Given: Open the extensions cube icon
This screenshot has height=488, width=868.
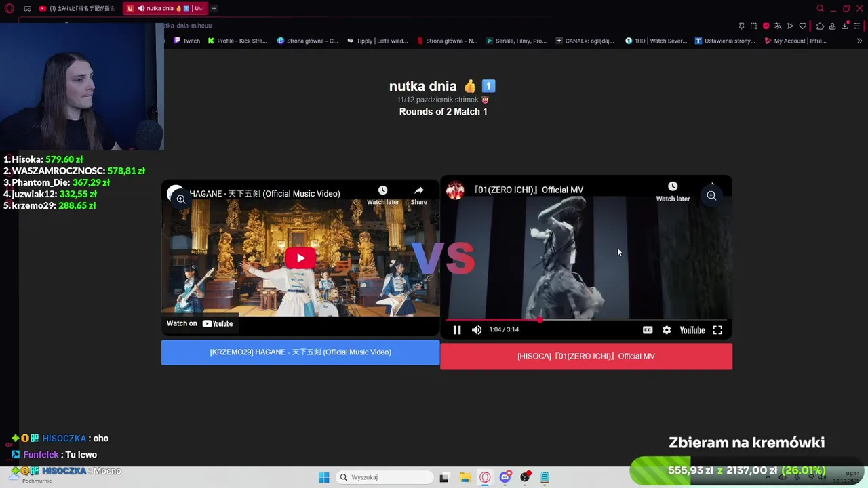Looking at the screenshot, I should (820, 26).
